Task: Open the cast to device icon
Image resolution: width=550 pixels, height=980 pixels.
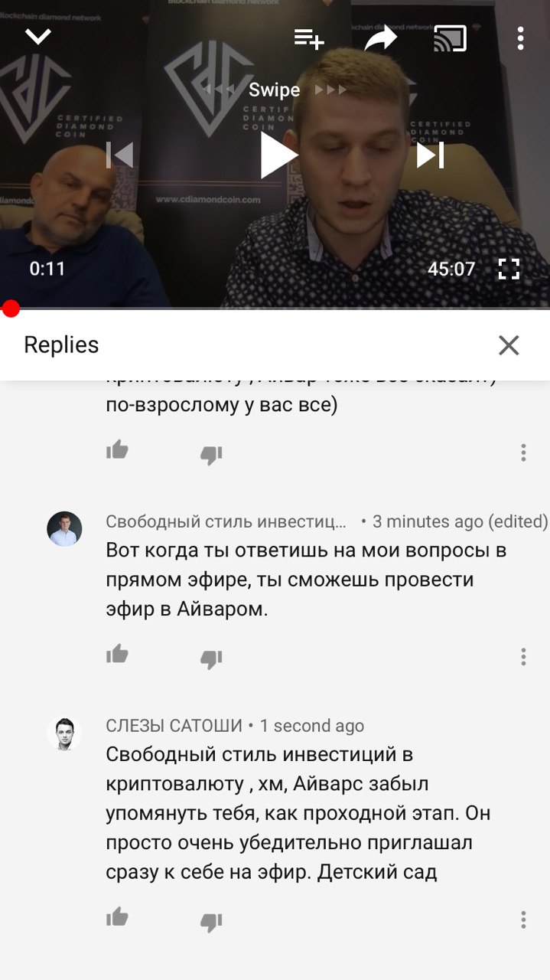Action: [x=450, y=38]
